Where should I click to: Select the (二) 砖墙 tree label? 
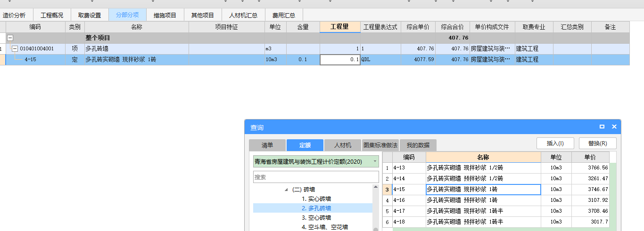point(304,190)
